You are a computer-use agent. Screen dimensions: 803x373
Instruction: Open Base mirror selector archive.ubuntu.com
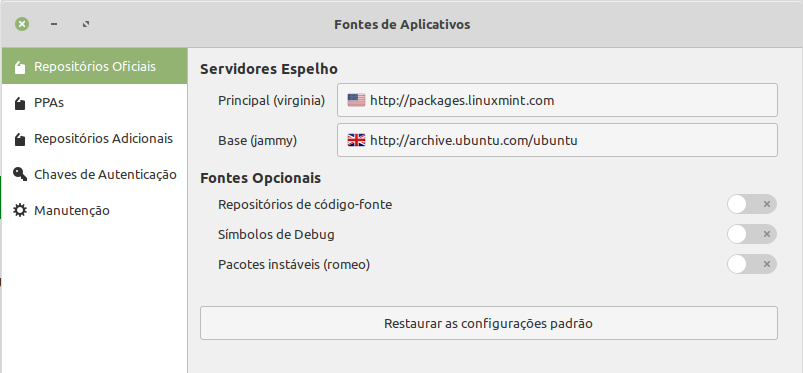pyautogui.click(x=557, y=140)
